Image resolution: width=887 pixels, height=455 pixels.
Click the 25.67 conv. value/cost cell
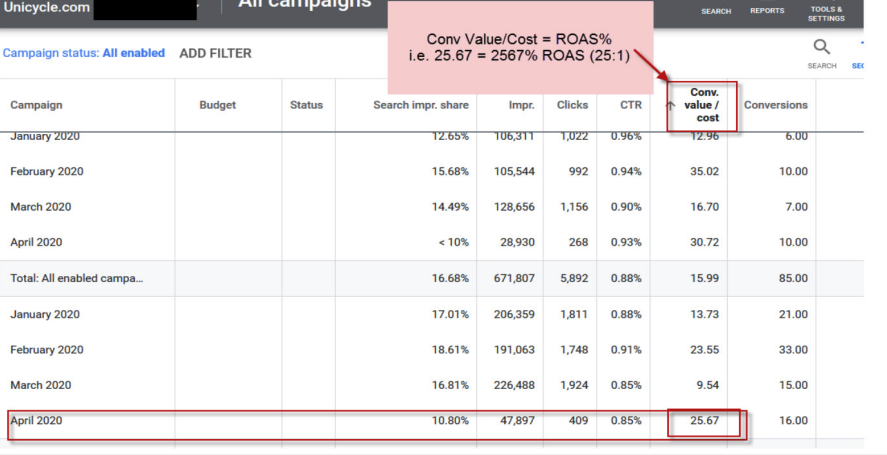(x=704, y=421)
